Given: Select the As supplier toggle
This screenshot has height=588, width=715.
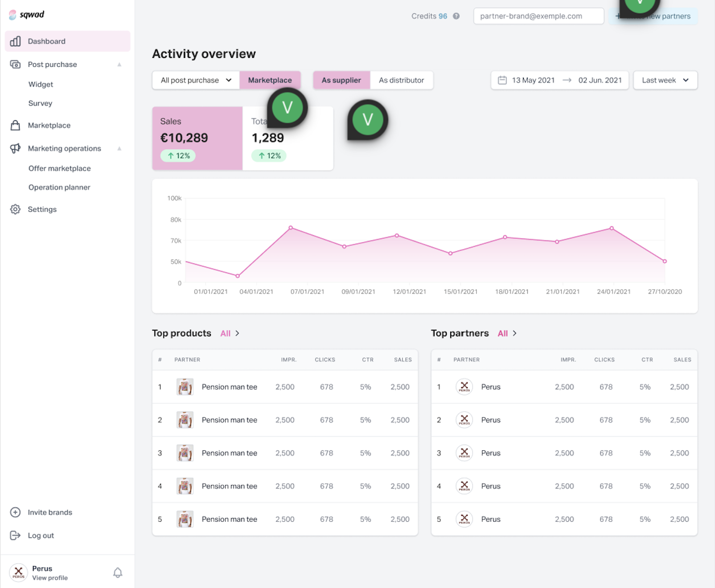Looking at the screenshot, I should (x=341, y=80).
